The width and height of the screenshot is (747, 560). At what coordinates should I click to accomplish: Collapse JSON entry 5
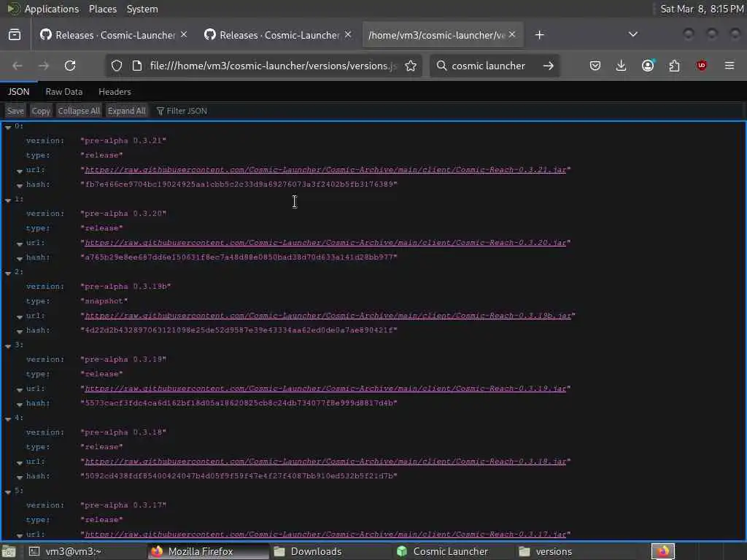click(x=8, y=491)
